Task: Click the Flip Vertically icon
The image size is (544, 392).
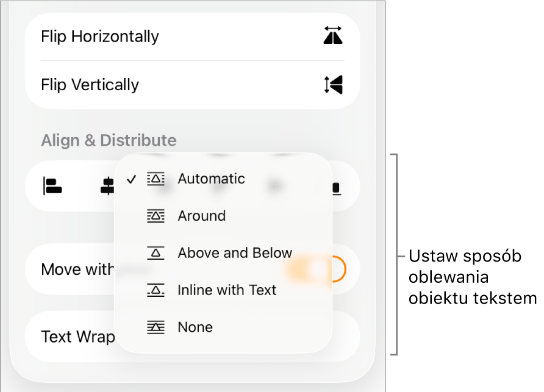Action: click(333, 84)
